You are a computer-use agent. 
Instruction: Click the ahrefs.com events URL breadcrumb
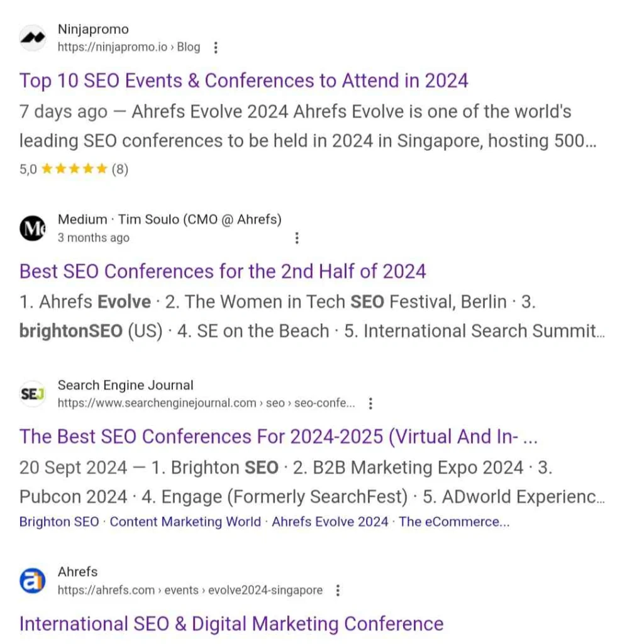(x=190, y=590)
